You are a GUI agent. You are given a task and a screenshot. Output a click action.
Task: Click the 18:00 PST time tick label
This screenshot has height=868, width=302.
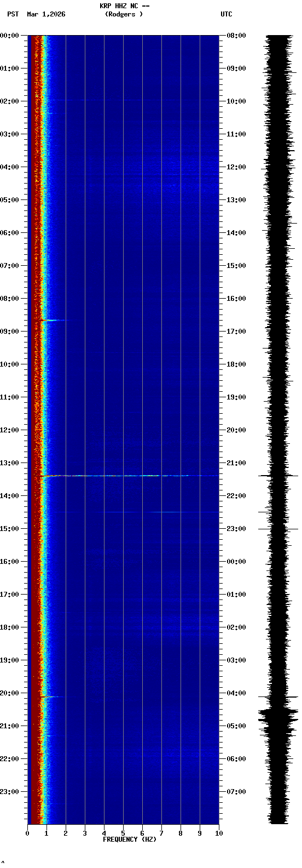click(x=9, y=627)
